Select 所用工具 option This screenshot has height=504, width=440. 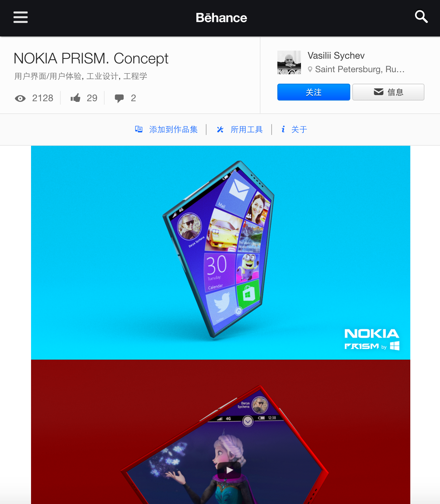247,130
